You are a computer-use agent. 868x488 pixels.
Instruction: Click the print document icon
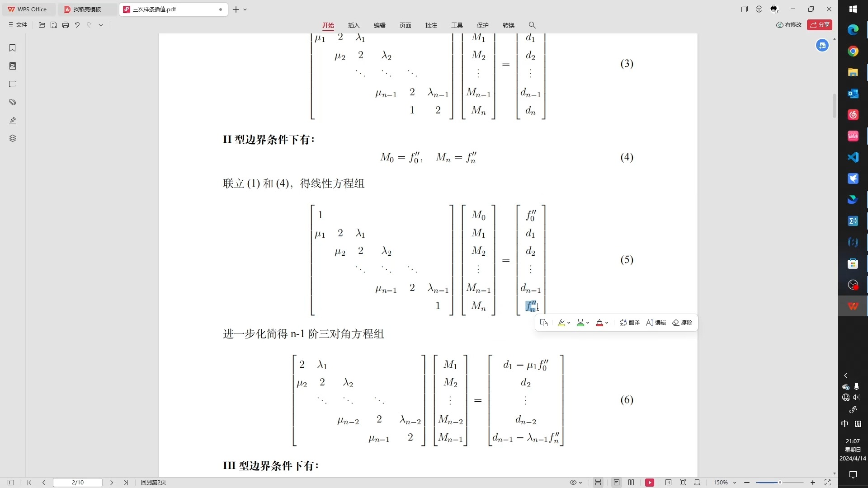tap(66, 25)
